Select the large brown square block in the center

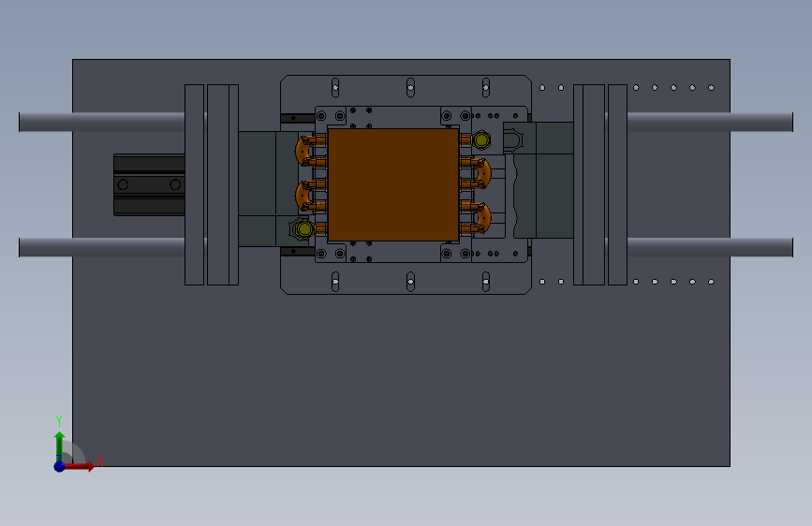point(393,184)
